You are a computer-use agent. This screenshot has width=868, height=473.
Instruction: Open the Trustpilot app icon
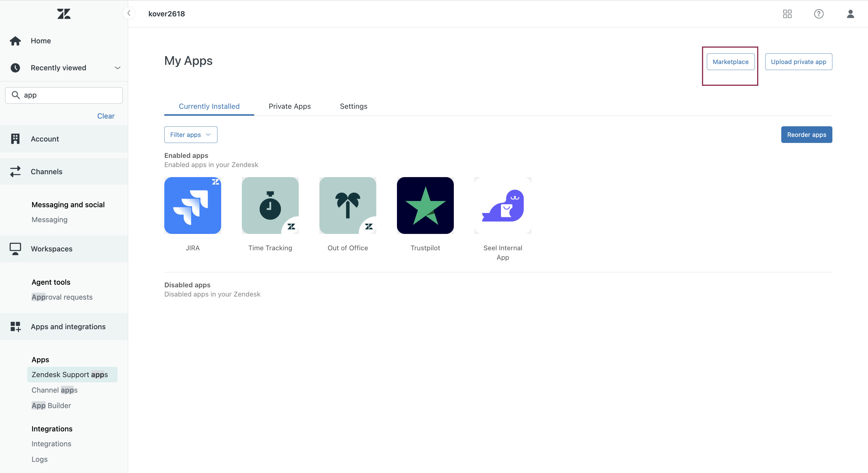point(425,206)
